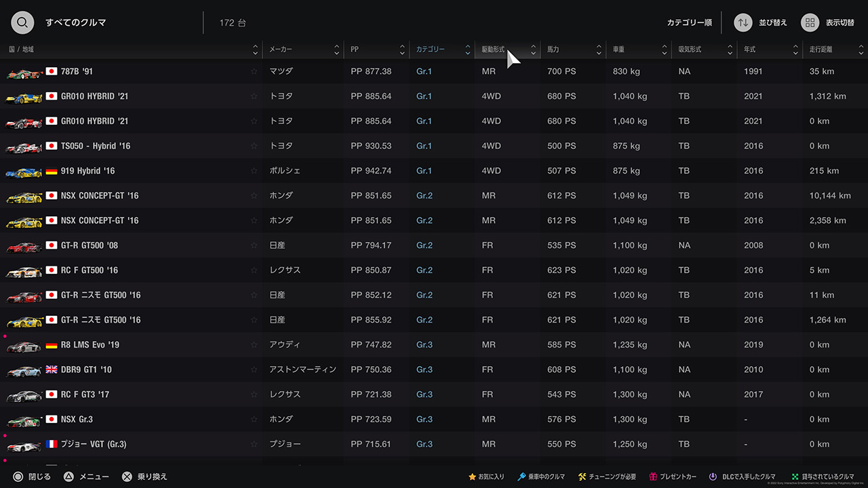Click the アストンマーティン maker cell
Screen dimensions: 868x488
tap(302, 369)
